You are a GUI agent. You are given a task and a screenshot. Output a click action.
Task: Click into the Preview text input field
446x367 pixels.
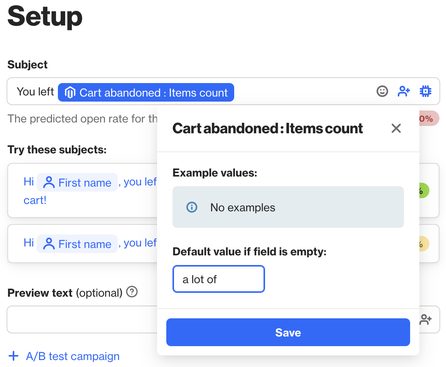[82, 319]
